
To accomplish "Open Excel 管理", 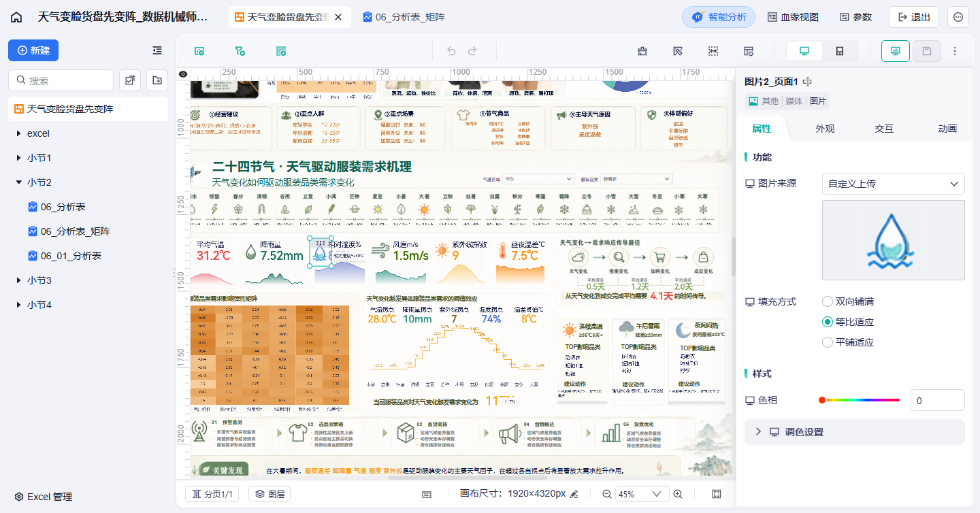I will pyautogui.click(x=43, y=497).
